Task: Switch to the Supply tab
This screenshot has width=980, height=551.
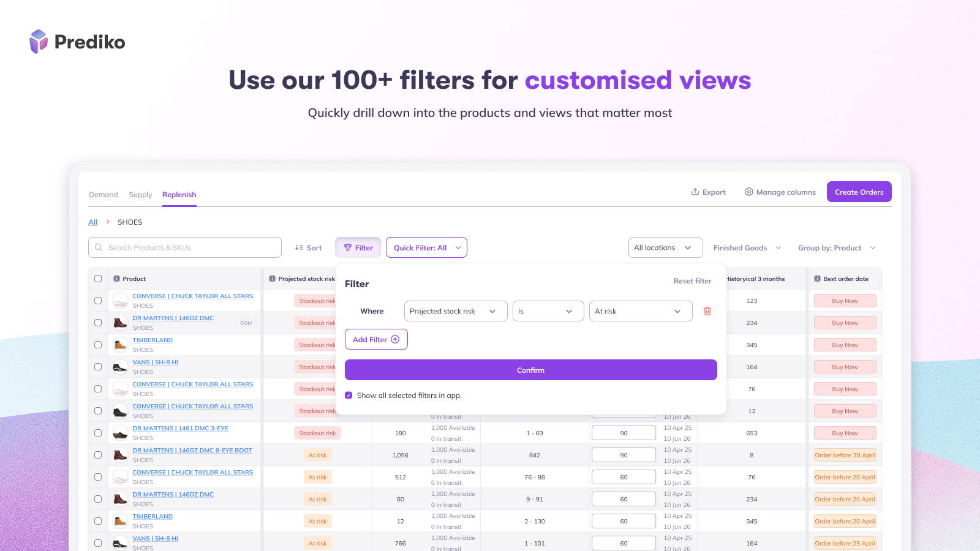Action: pos(140,195)
